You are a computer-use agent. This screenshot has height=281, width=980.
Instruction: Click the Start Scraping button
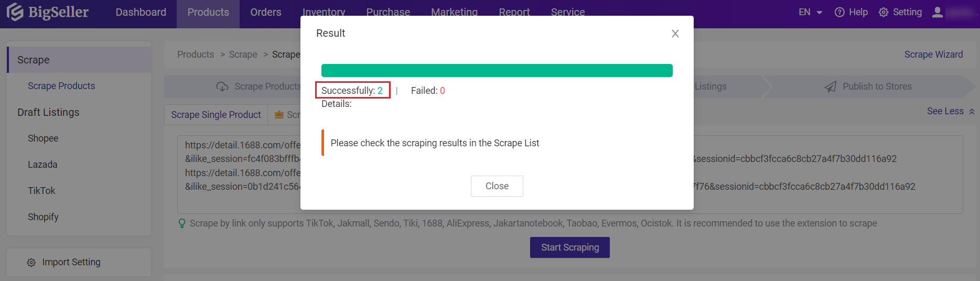[x=570, y=247]
